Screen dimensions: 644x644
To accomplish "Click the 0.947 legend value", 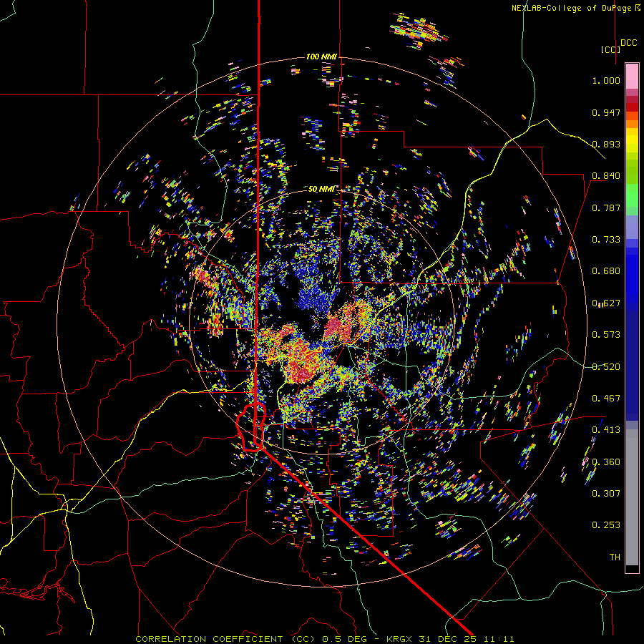I will 606,112.
